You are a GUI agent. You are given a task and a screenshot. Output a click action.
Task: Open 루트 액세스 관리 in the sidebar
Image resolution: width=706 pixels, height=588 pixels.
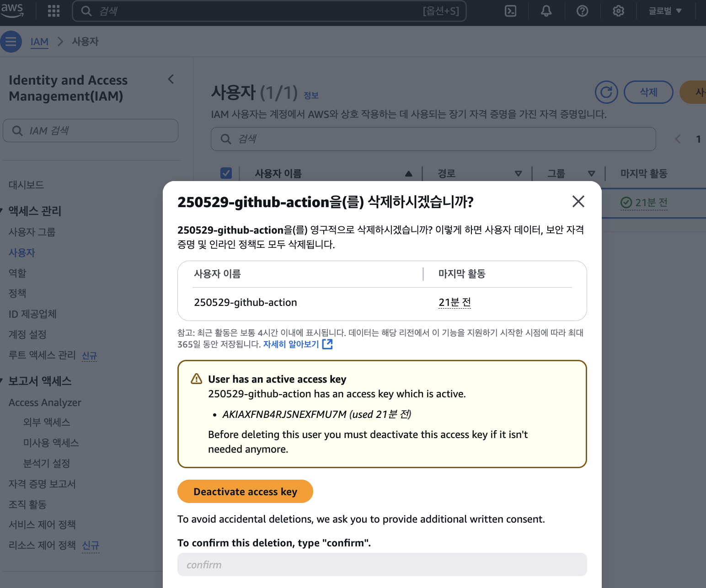pos(42,355)
